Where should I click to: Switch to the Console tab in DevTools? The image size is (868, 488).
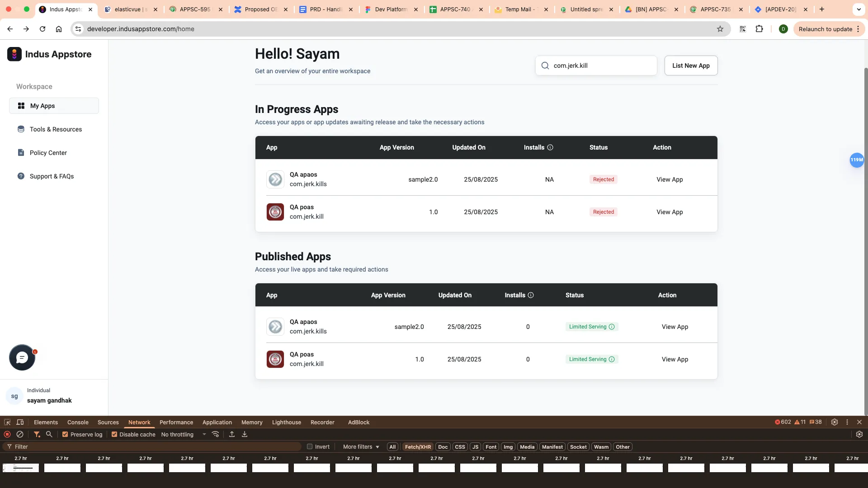click(78, 422)
